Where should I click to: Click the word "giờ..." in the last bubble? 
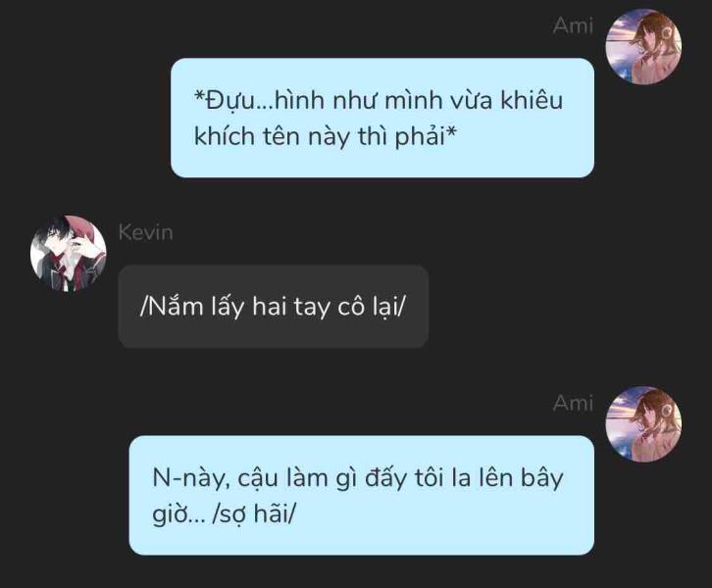click(178, 515)
